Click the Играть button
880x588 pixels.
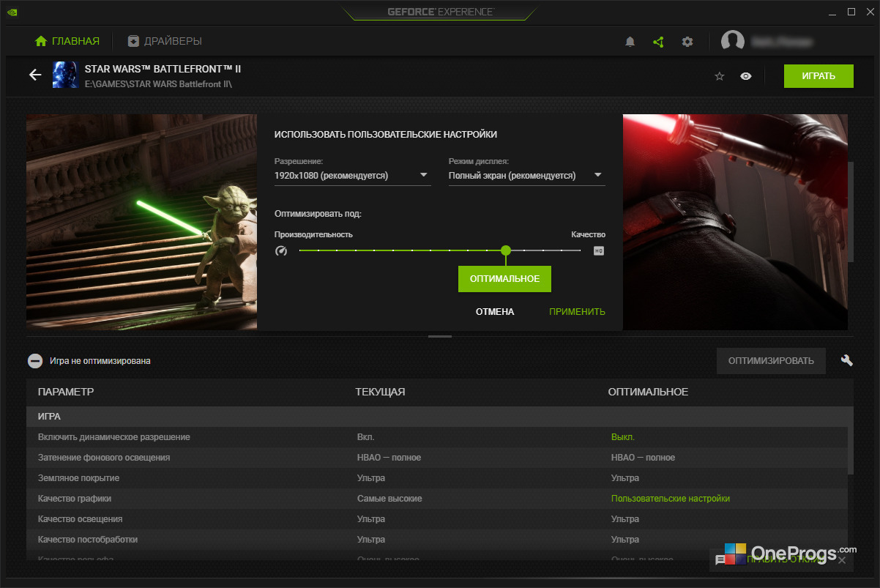pos(819,76)
